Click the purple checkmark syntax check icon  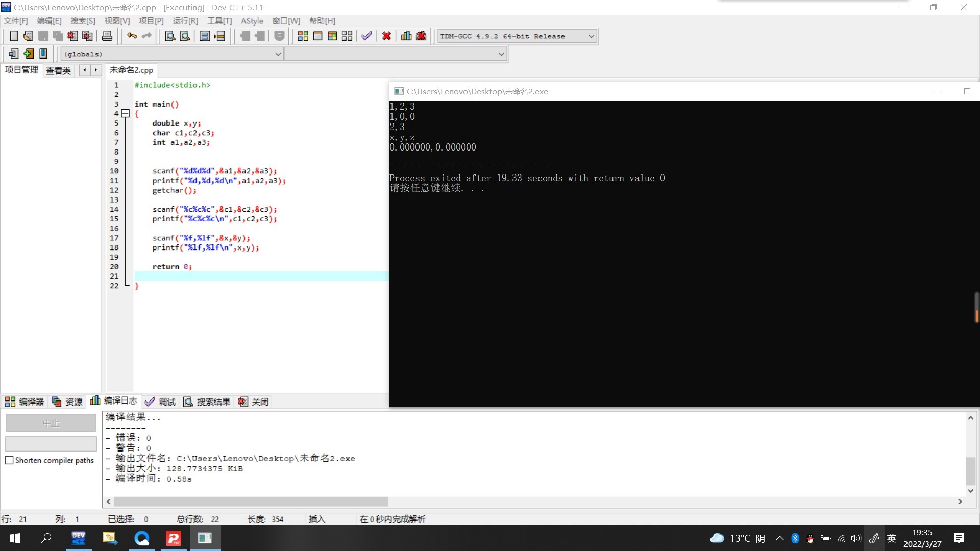(366, 36)
